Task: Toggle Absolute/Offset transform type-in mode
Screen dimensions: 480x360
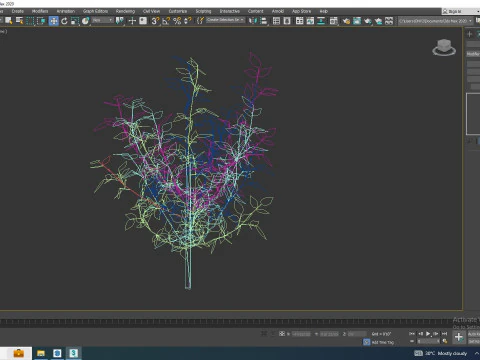Action: point(282,334)
